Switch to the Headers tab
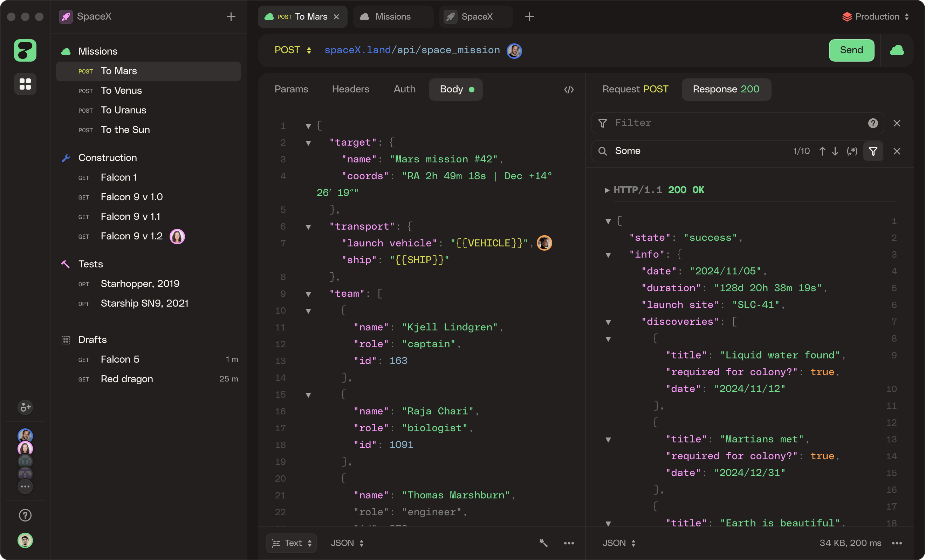Viewport: 925px width, 560px height. [350, 89]
